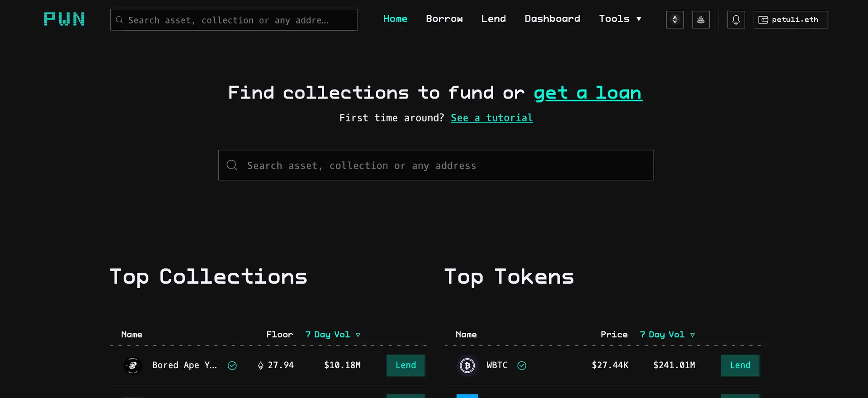
Task: Open the "See a tutorial" link
Action: click(x=491, y=118)
